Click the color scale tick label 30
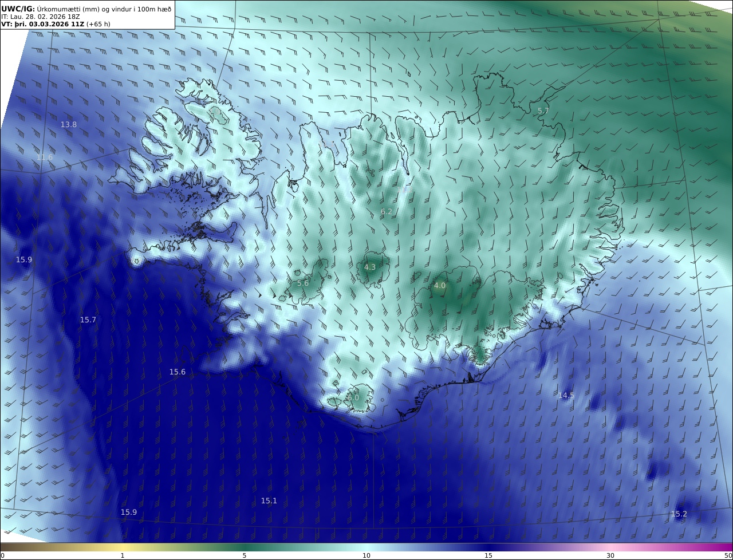The height and width of the screenshot is (560, 733). click(610, 555)
